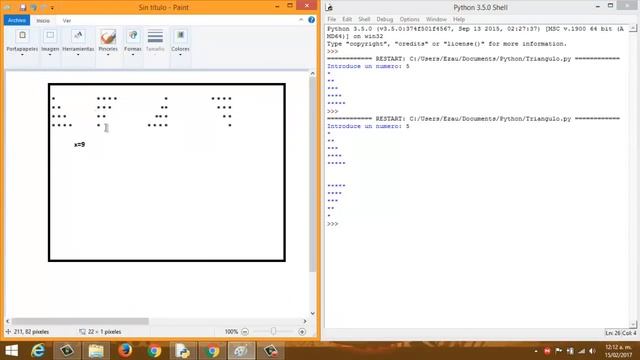The height and width of the screenshot is (360, 640).
Task: Click the Undo icon in Paint's title bar
Action: (33, 7)
